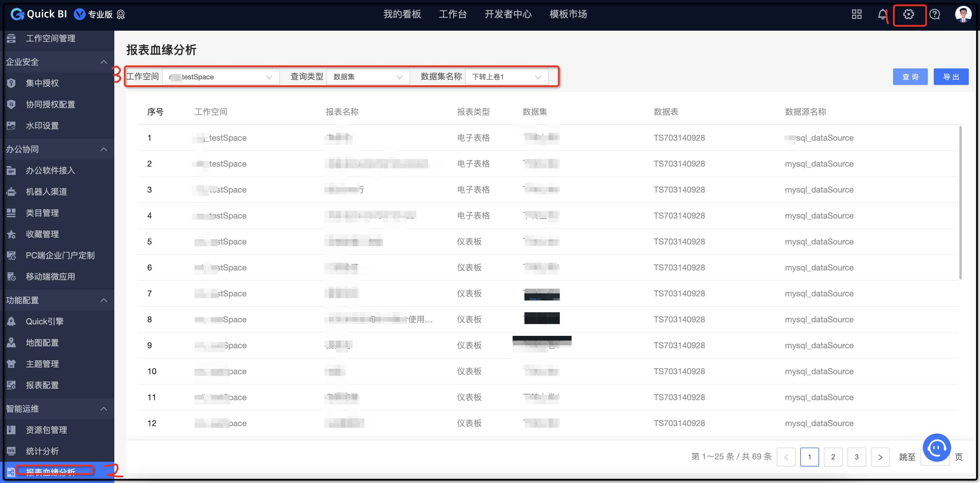Switch to the 工作台 tab
The image size is (980, 483).
[452, 14]
